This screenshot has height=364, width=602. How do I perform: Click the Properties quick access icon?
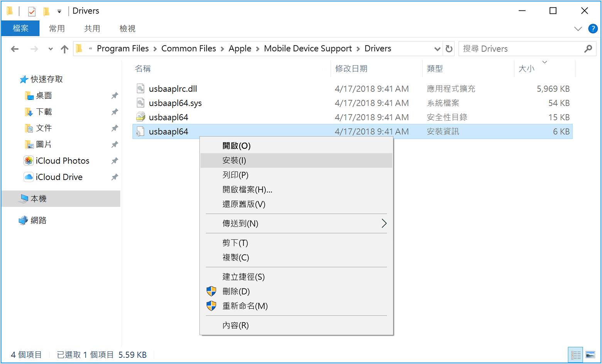click(x=32, y=11)
